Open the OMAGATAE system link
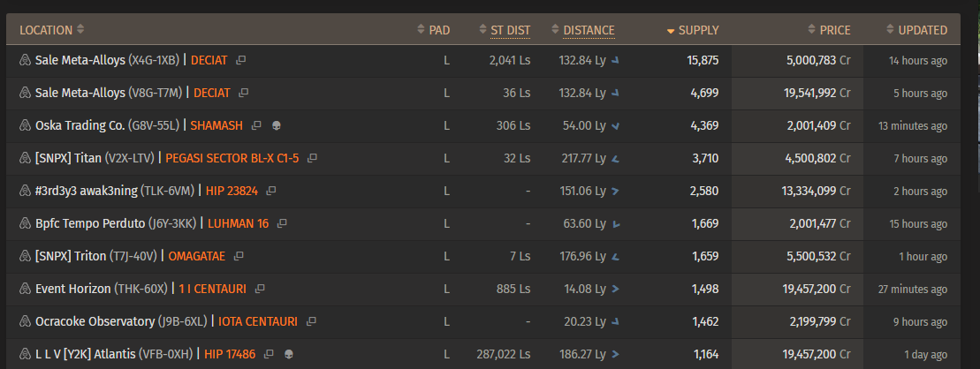Image resolution: width=980 pixels, height=369 pixels. click(x=197, y=256)
